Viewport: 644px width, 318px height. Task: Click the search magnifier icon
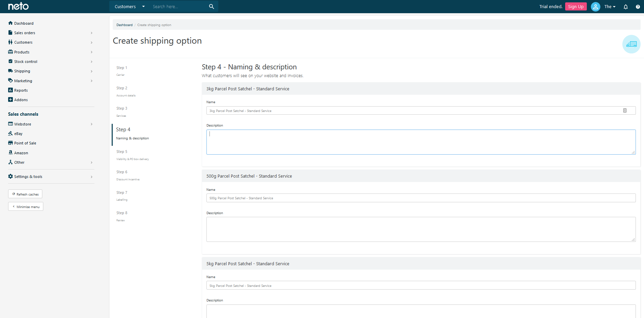coord(212,6)
